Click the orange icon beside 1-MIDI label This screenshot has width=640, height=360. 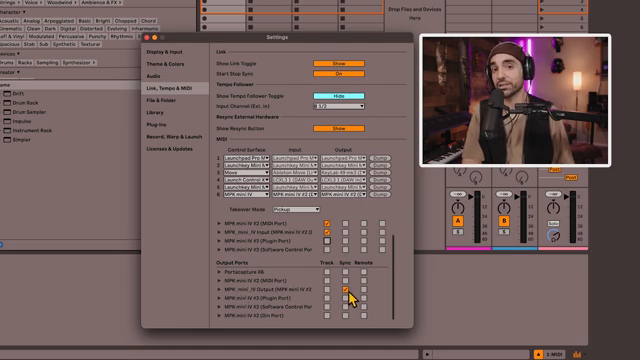538,354
